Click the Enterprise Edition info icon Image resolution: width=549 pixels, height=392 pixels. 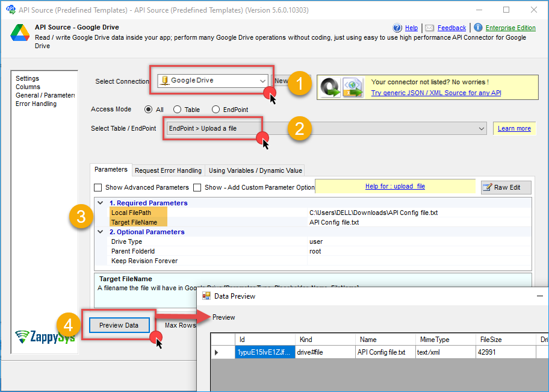478,28
